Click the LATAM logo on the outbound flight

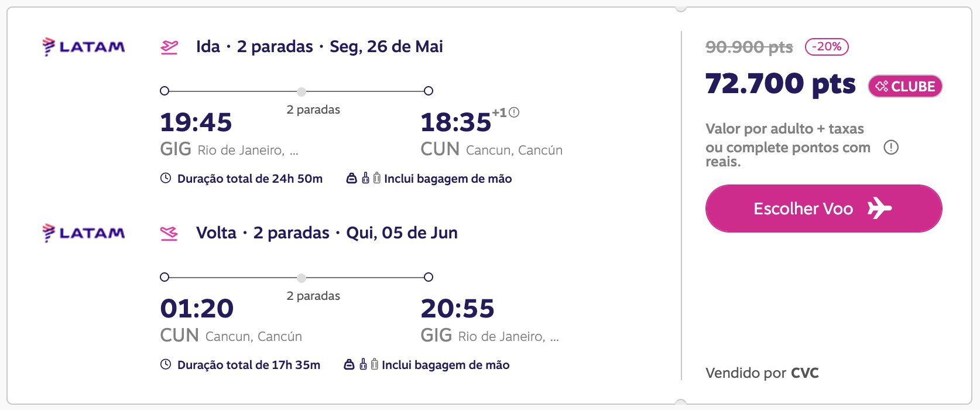(84, 47)
